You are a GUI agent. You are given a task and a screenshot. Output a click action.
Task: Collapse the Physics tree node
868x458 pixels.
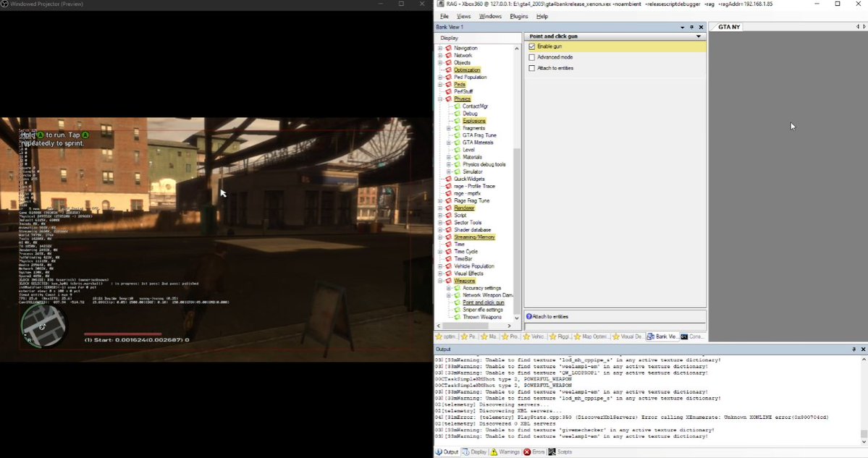tap(440, 99)
